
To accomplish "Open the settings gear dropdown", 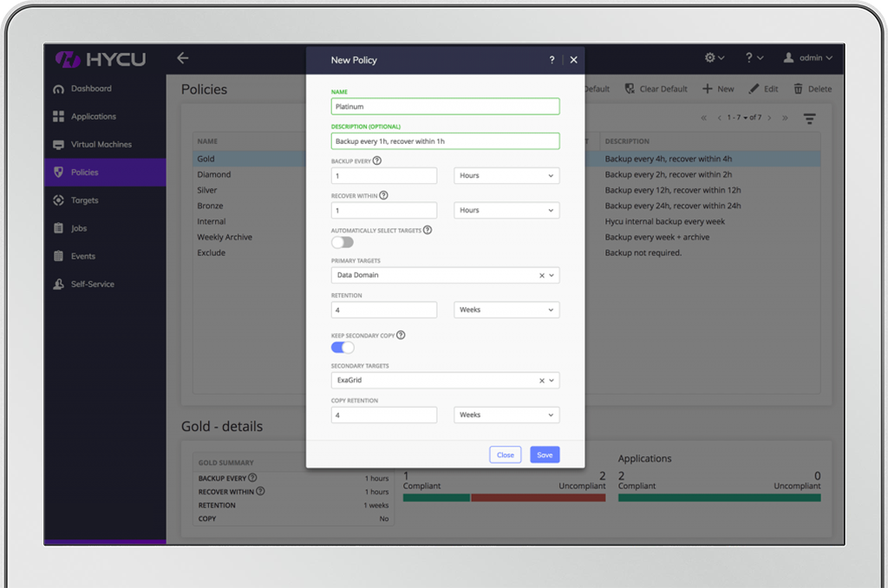I will click(715, 58).
